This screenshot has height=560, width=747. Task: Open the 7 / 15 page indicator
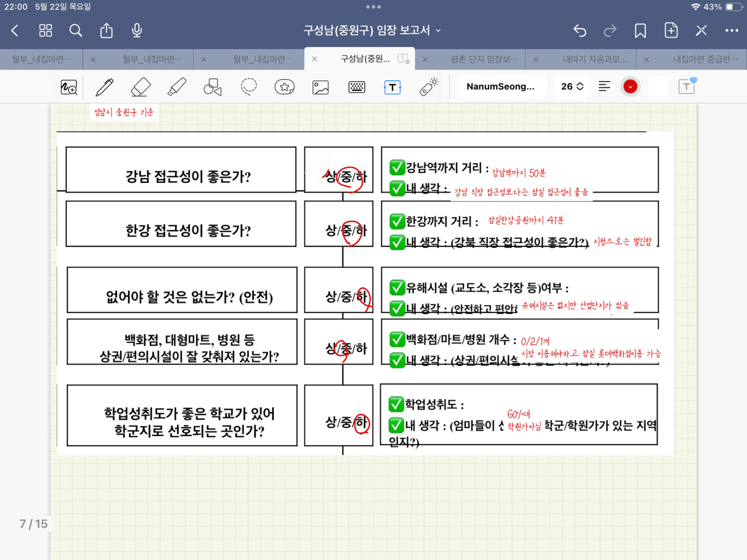[x=34, y=524]
